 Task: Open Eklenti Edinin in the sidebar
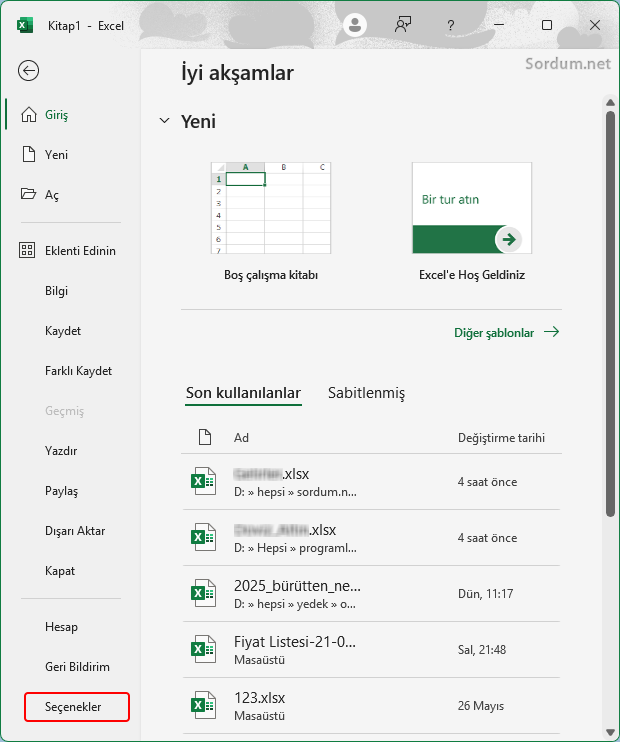(71, 250)
